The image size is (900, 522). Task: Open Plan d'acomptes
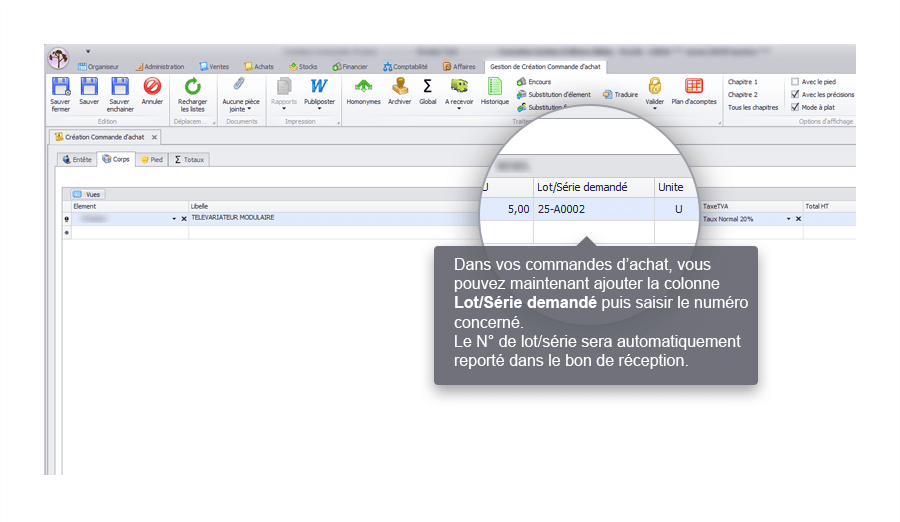693,87
